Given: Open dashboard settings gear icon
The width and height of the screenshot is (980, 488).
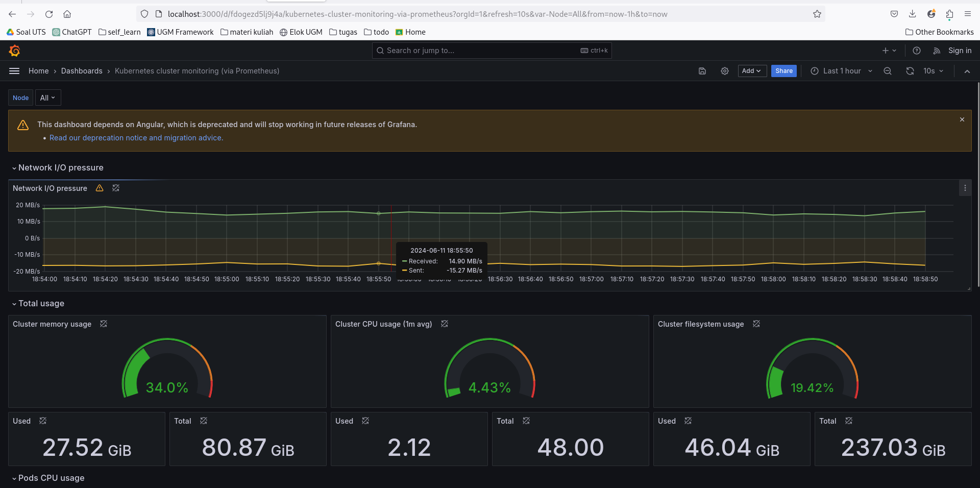Looking at the screenshot, I should pyautogui.click(x=725, y=71).
